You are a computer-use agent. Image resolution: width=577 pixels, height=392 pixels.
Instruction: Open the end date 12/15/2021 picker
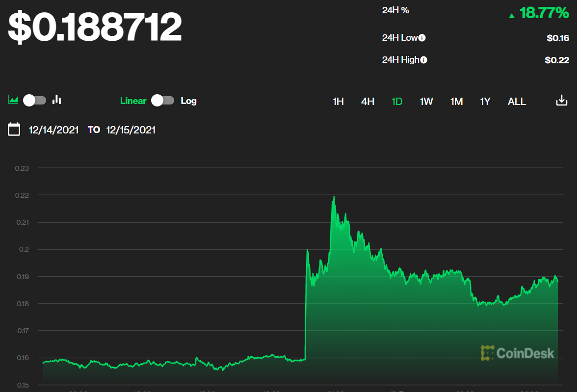tap(131, 130)
